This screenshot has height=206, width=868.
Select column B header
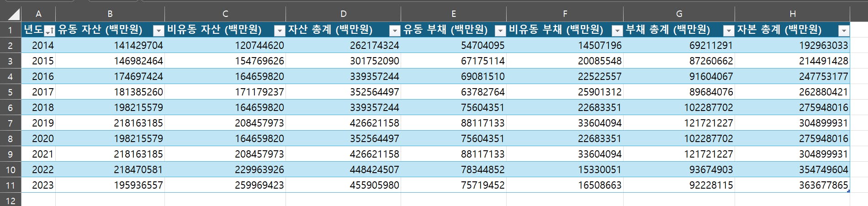tap(110, 14)
